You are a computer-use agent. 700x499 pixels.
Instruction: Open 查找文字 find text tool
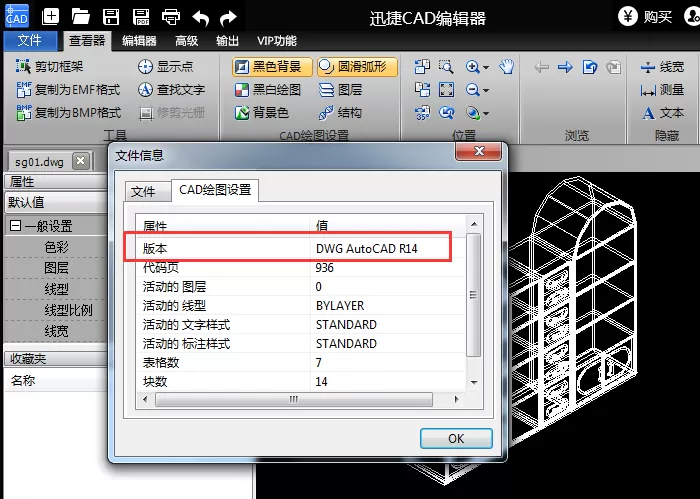171,90
